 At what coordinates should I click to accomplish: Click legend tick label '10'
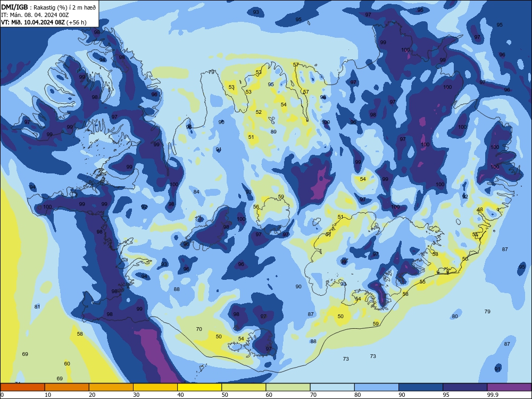coord(48,395)
